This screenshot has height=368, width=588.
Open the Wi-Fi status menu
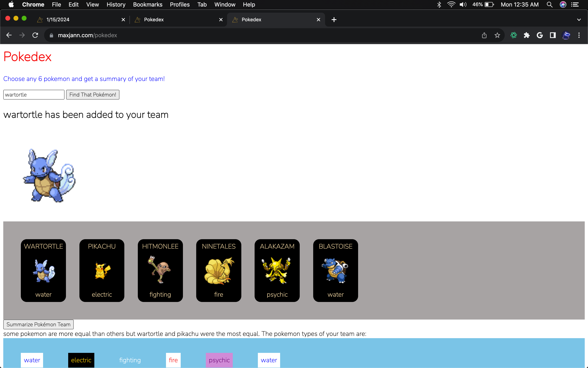tap(451, 5)
